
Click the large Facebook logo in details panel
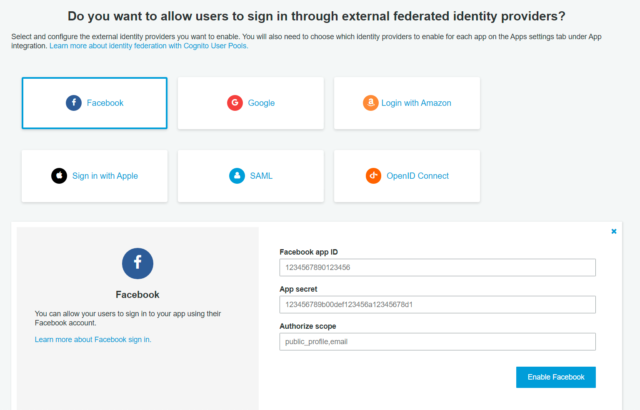click(138, 264)
